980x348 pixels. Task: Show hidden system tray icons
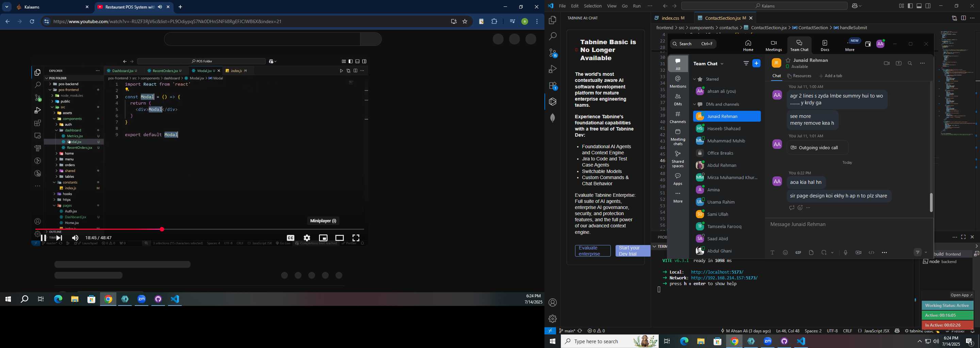[919, 342]
